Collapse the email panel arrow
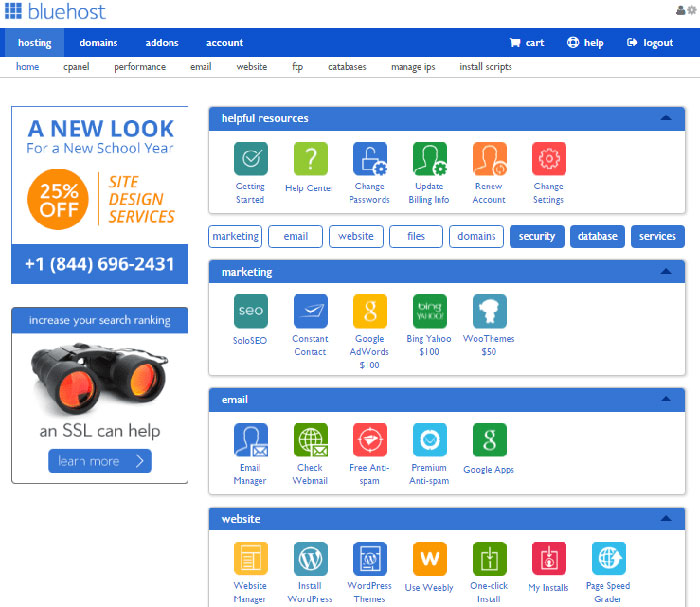Image resolution: width=700 pixels, height=607 pixels. coord(666,399)
